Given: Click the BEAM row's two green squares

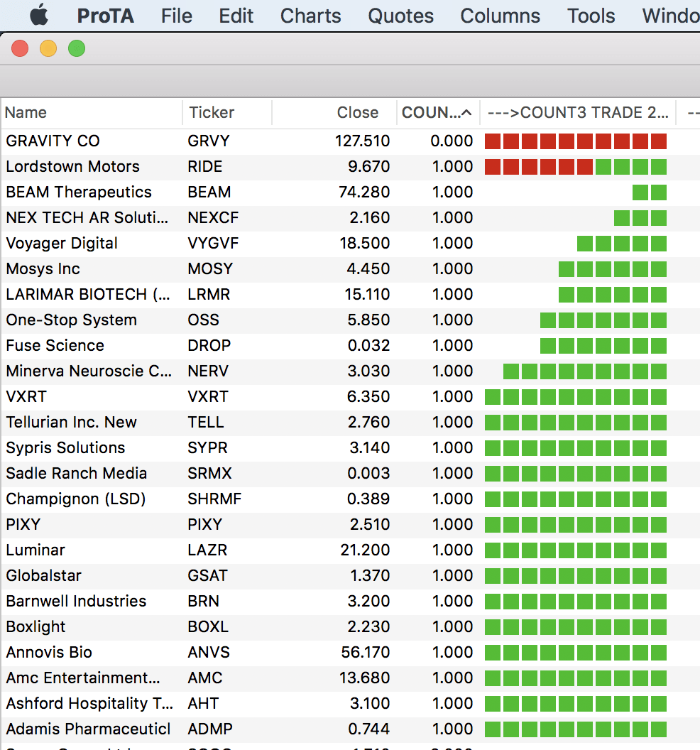Looking at the screenshot, I should (650, 192).
